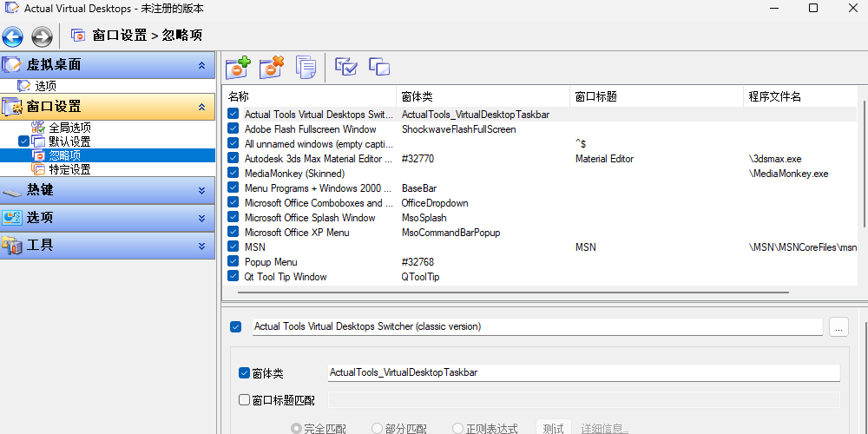The width and height of the screenshot is (868, 434).
Task: Open 全局选项 in the sidebar
Action: [69, 128]
